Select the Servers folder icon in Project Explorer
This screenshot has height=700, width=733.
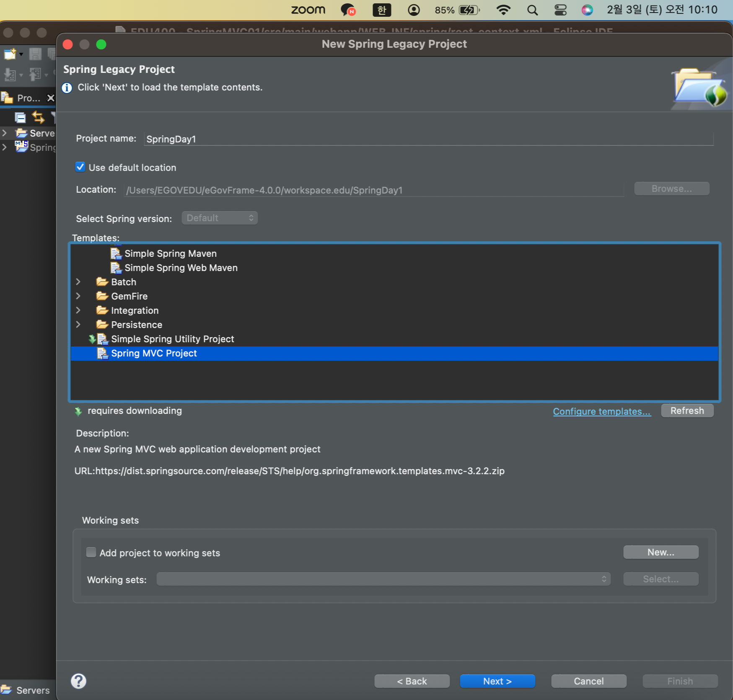(x=21, y=133)
